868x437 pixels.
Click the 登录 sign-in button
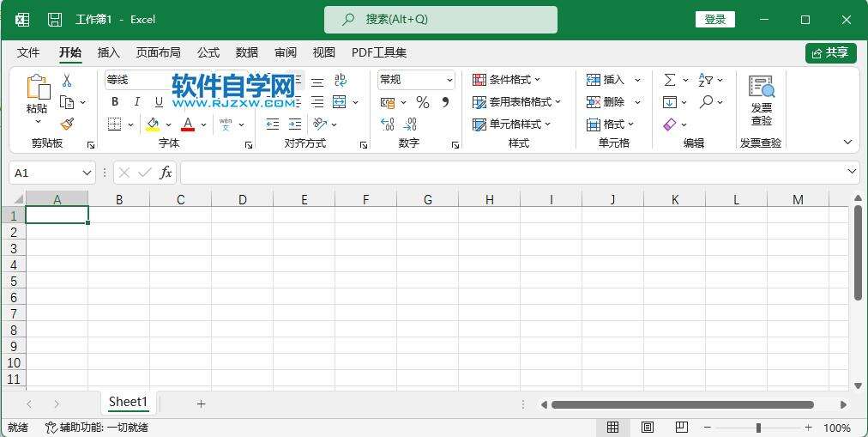(x=714, y=20)
